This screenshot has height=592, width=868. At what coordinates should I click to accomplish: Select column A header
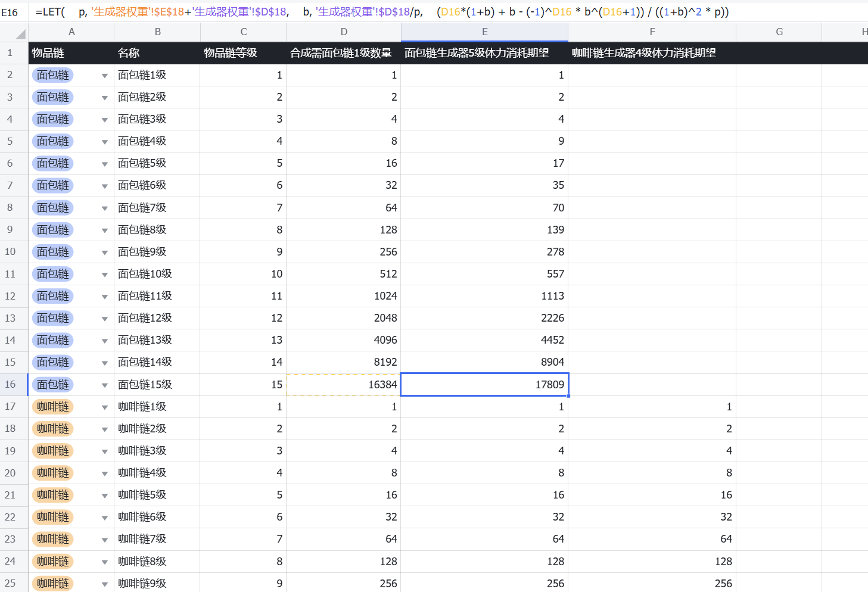point(71,32)
